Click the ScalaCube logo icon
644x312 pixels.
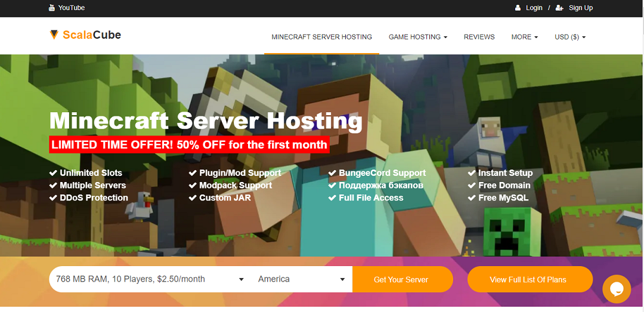54,35
